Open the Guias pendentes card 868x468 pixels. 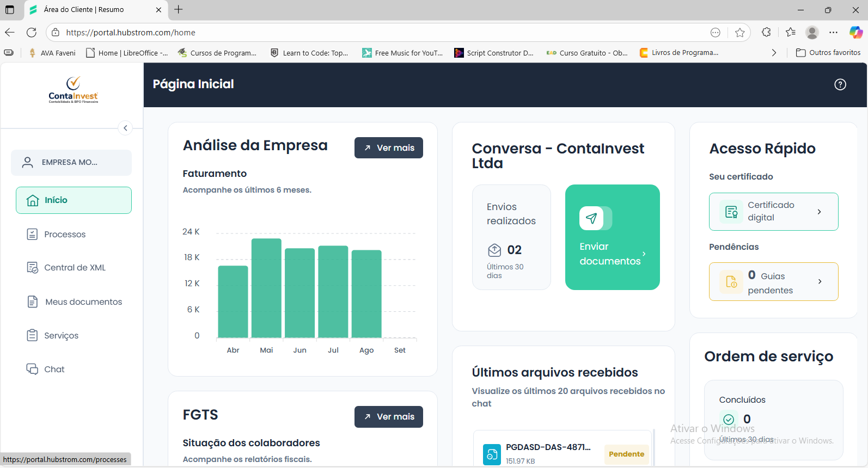point(774,282)
